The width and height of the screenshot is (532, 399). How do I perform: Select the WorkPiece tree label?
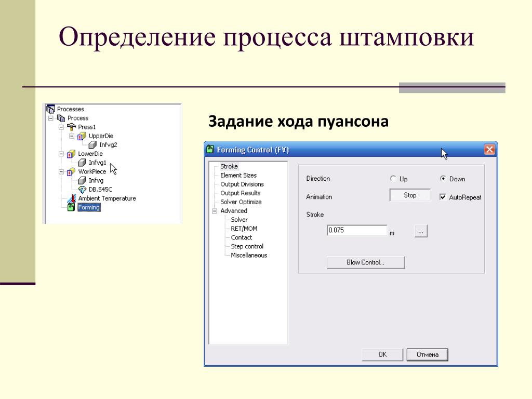tap(92, 171)
